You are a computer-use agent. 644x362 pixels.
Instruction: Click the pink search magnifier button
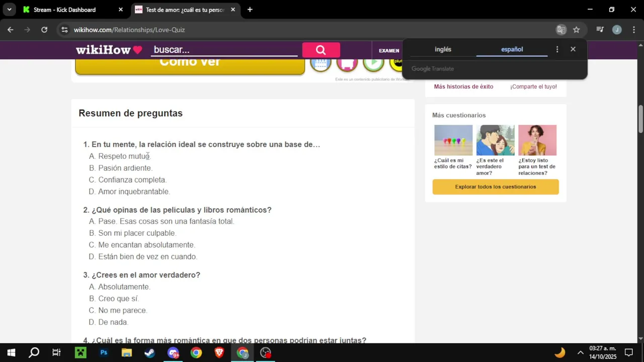(x=321, y=50)
